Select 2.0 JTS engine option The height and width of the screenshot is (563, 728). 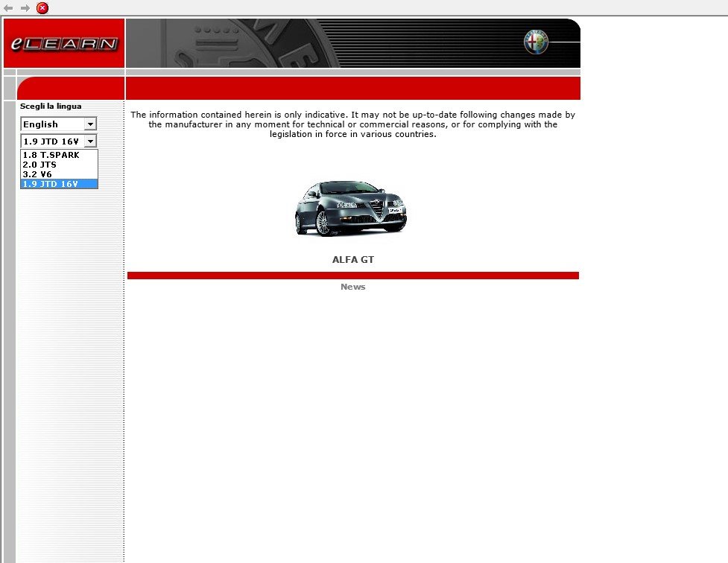tap(59, 165)
